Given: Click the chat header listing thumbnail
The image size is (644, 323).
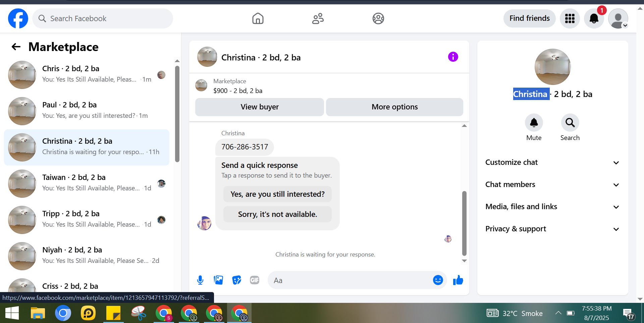Looking at the screenshot, I should [207, 57].
